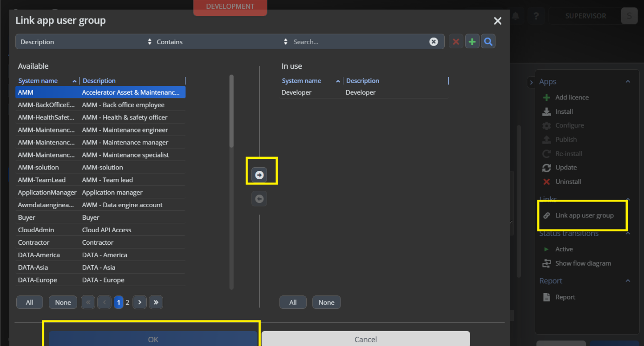Go to previous page of Available list

tap(104, 302)
